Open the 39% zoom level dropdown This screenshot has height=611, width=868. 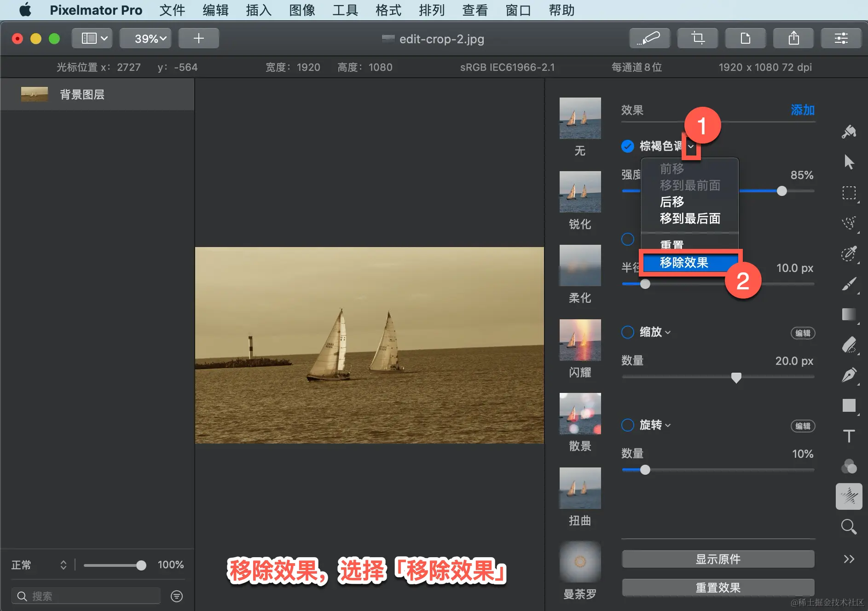(x=145, y=38)
